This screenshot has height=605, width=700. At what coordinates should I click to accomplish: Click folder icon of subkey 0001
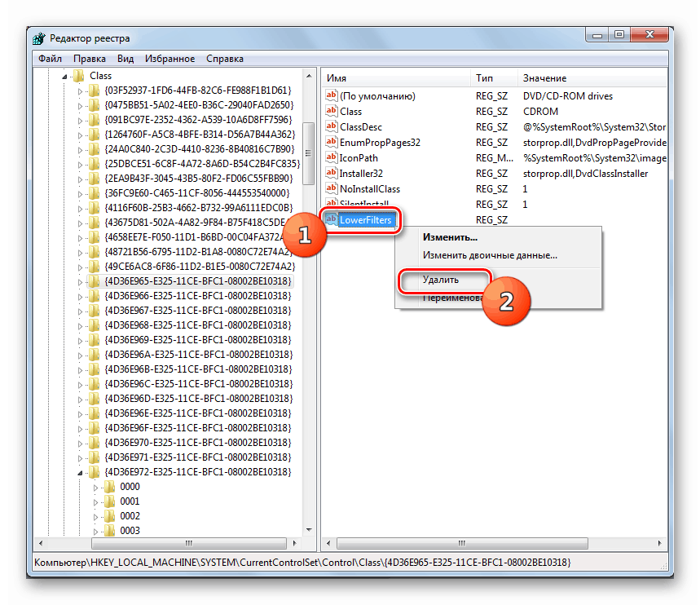(109, 501)
